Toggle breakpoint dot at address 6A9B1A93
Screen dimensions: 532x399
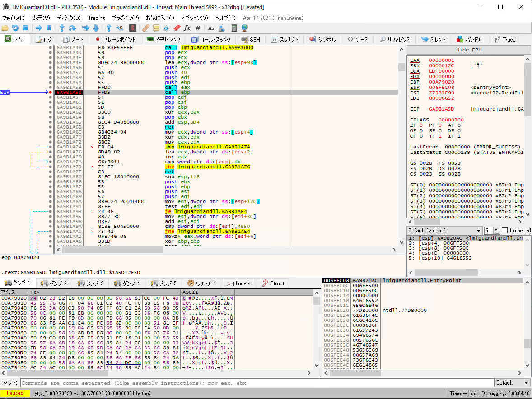(x=50, y=212)
